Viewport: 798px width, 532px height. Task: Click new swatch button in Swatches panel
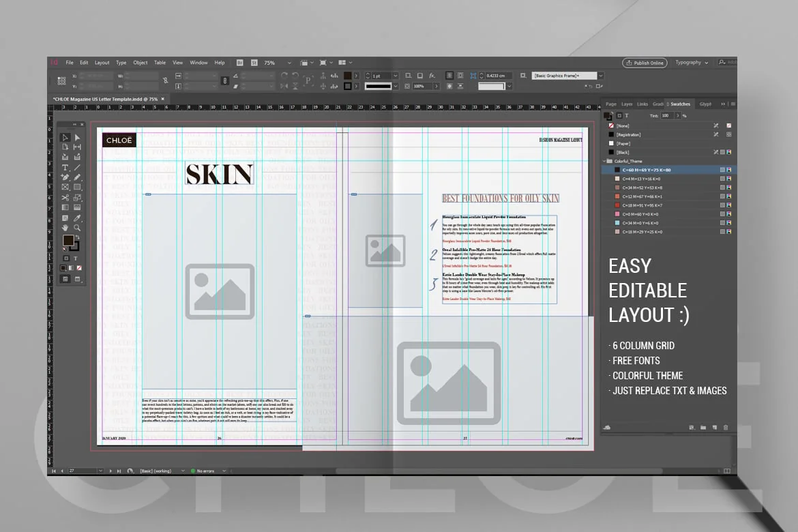coord(715,428)
